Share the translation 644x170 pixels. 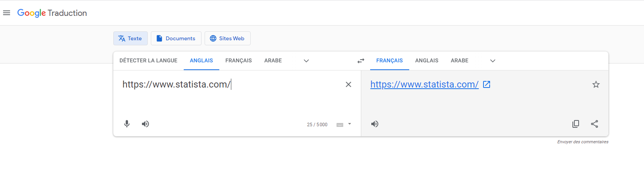594,124
